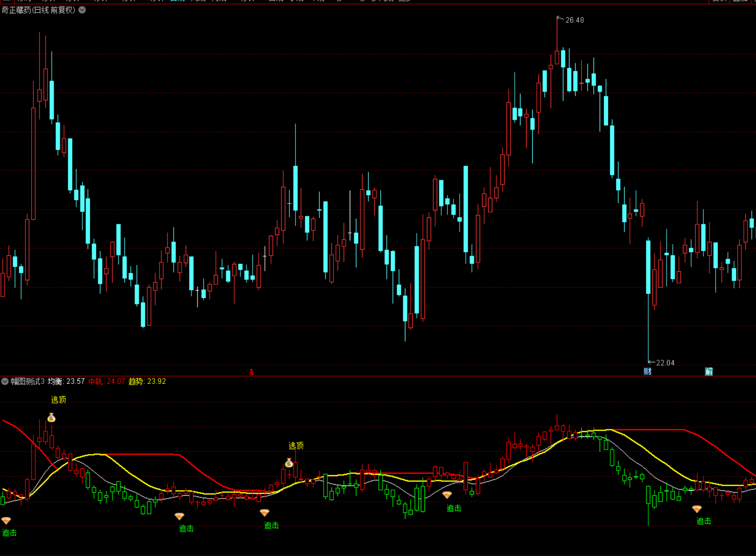Click the 解 marker on the time axis
The width and height of the screenshot is (756, 556).
709,371
